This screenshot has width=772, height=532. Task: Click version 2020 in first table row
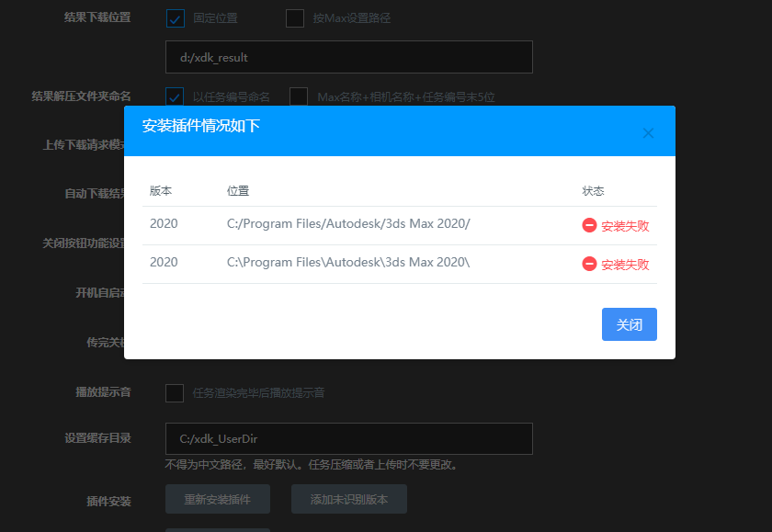click(164, 223)
